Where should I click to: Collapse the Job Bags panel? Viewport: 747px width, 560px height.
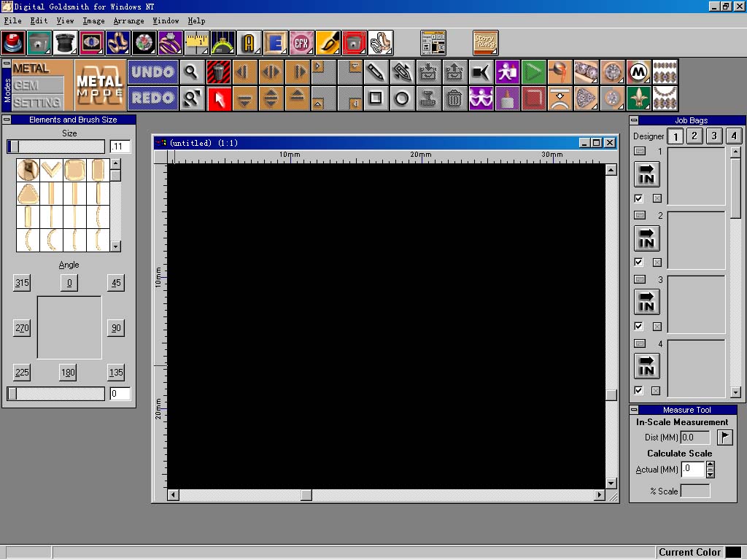point(634,120)
